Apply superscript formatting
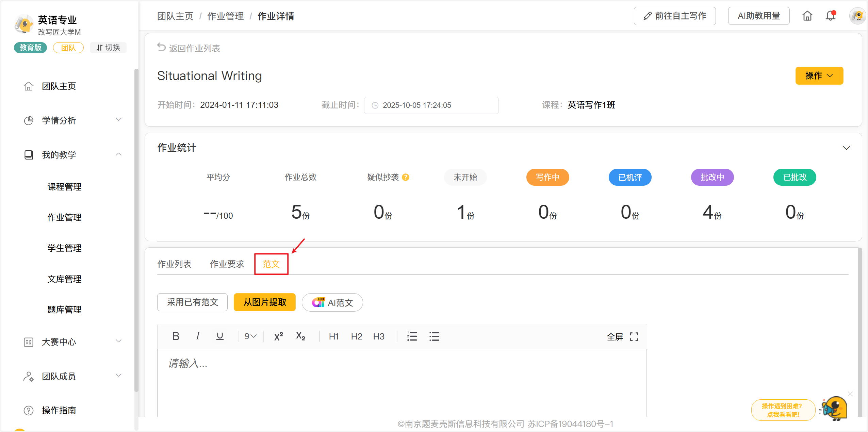This screenshot has height=432, width=868. [x=278, y=336]
